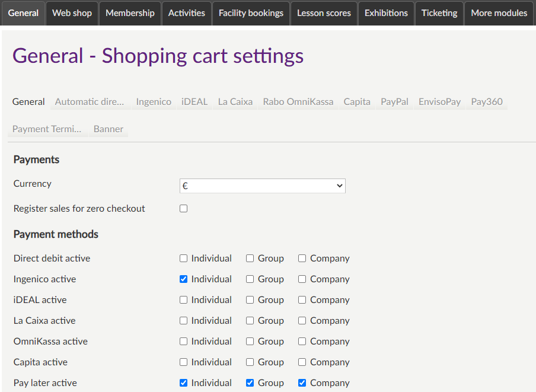
Task: Switch to the Payment Terminal sub-tab
Action: (x=47, y=129)
